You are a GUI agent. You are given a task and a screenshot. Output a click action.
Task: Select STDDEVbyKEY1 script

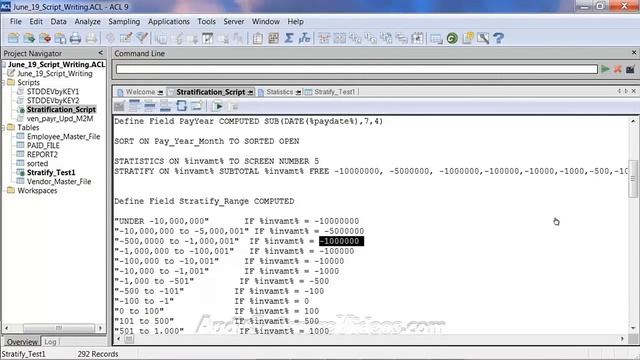[53, 91]
